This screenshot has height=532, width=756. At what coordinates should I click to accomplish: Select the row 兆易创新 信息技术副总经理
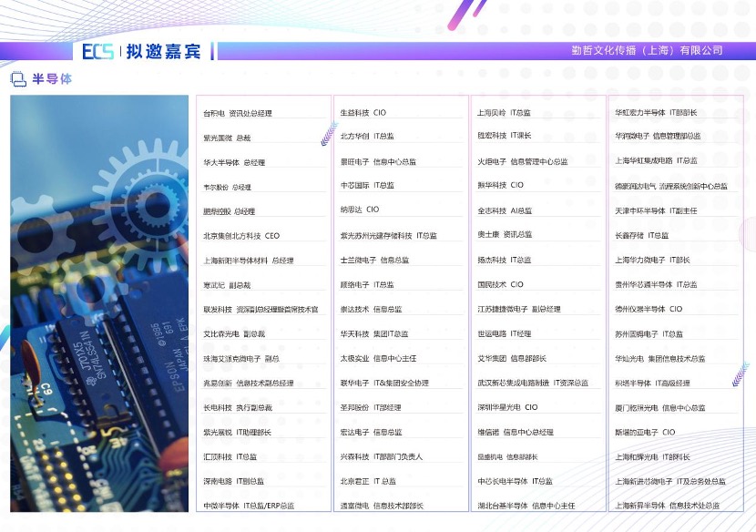click(x=249, y=383)
